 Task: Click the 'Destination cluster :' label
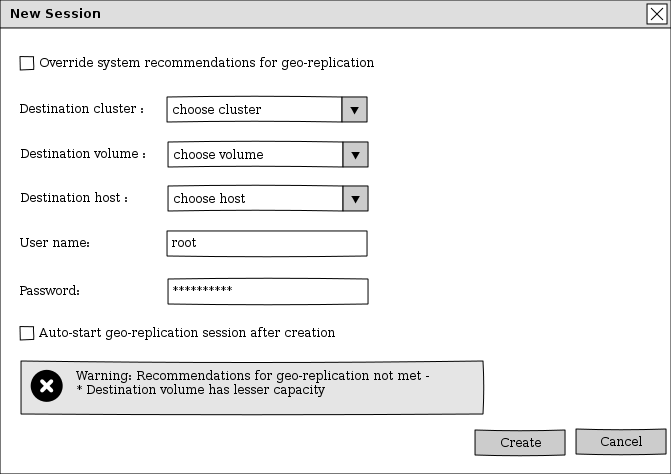82,109
